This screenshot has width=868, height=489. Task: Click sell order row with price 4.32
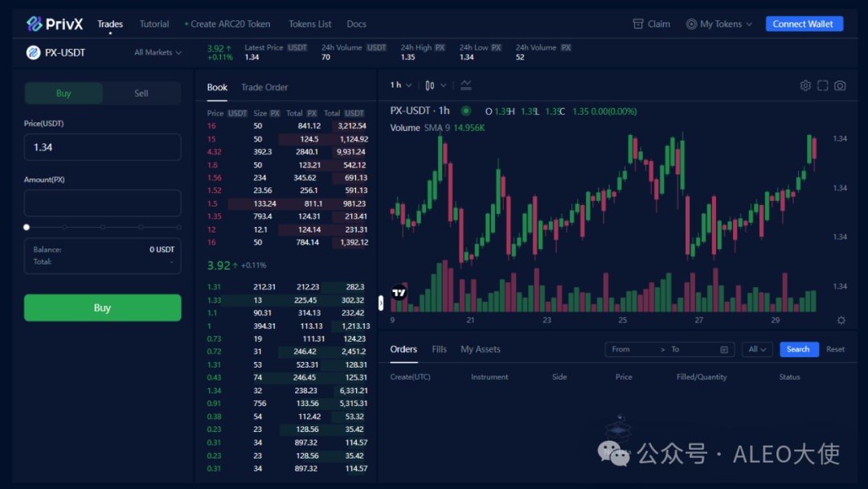coord(287,152)
